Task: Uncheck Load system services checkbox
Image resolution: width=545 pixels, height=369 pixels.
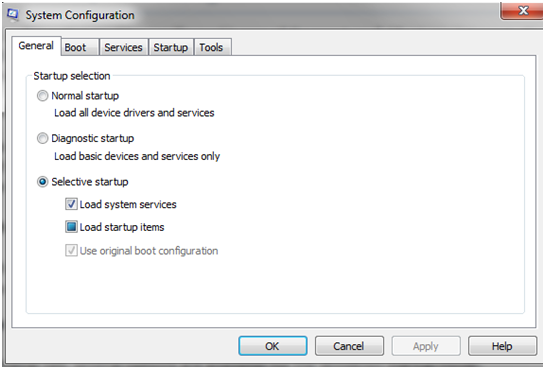Action: point(71,204)
